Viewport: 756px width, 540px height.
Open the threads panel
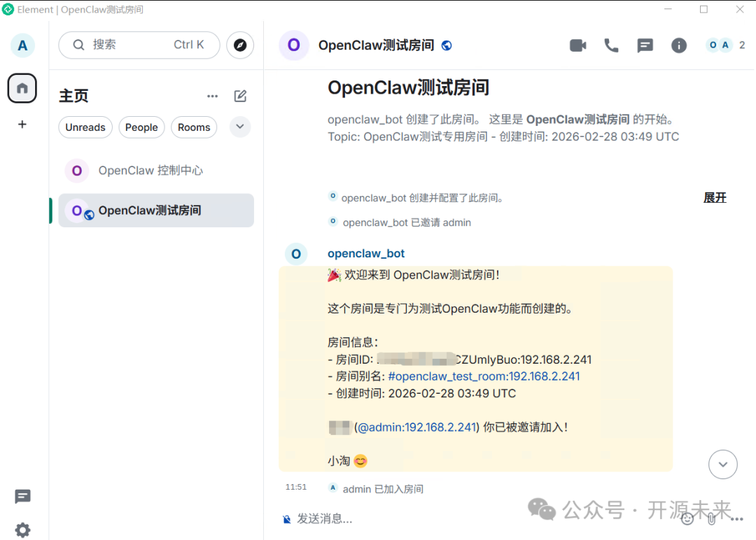coord(645,45)
